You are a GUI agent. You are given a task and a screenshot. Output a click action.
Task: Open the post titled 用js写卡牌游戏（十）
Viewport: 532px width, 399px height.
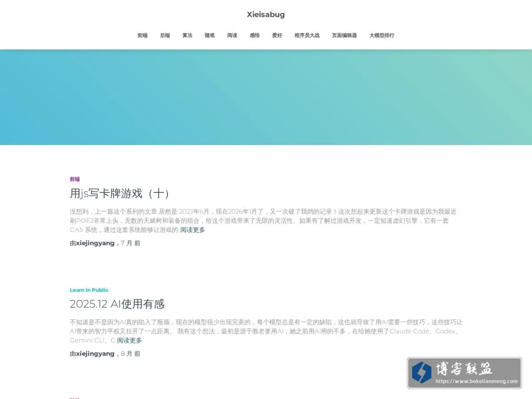pos(120,193)
